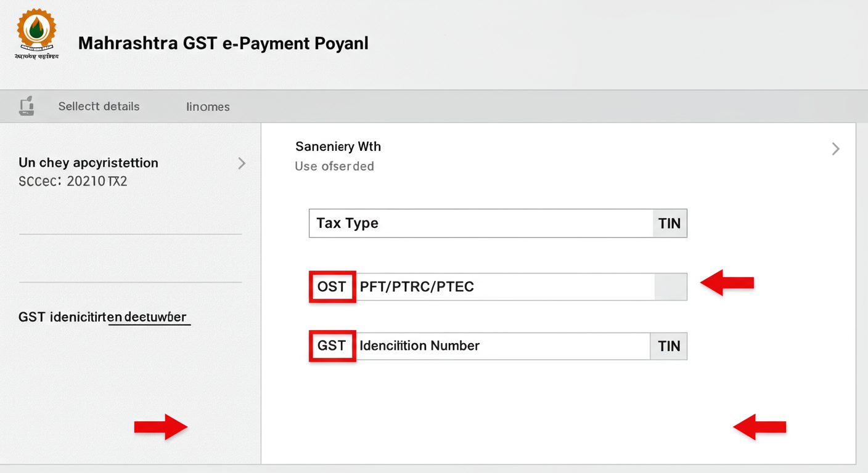Click the red arrow pointing at PFT/PTRC/PTEC
Image resolution: width=868 pixels, height=473 pixels.
tap(727, 283)
